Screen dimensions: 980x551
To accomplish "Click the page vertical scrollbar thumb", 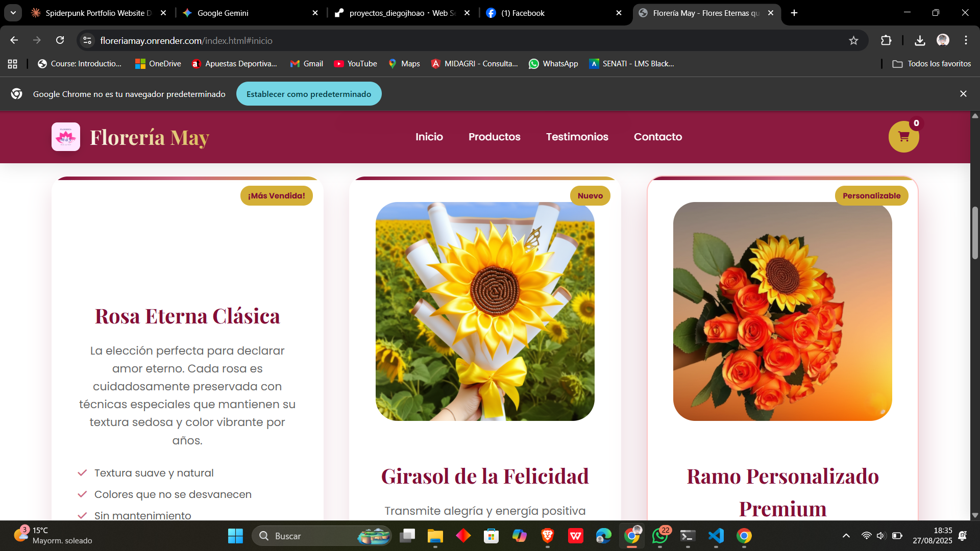I will pos(975,232).
